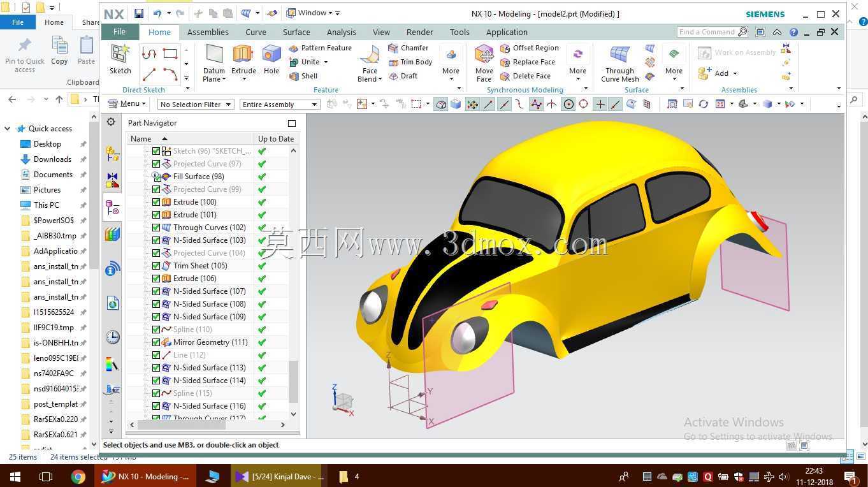Expand the Extrude dropdown arrow
The height and width of the screenshot is (487, 868).
tap(243, 80)
